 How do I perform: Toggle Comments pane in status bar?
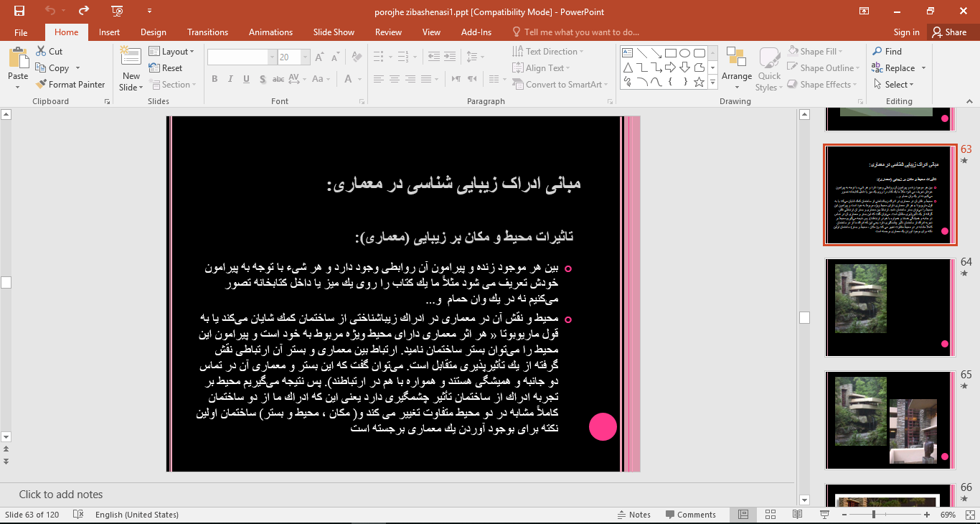[x=691, y=515]
